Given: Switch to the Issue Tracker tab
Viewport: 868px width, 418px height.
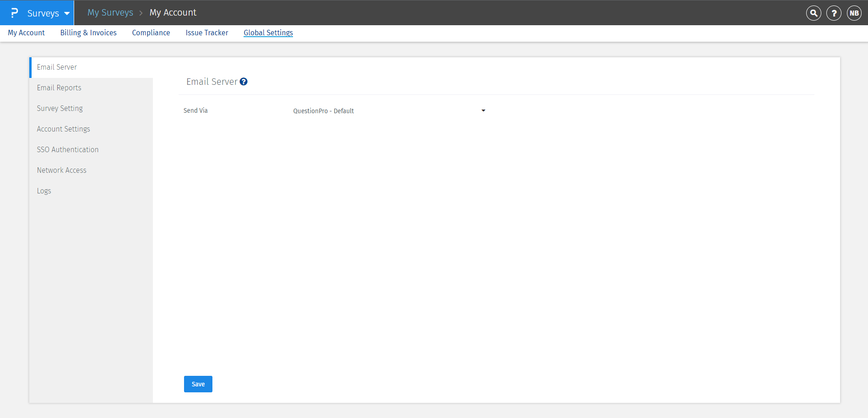Looking at the screenshot, I should click(206, 33).
